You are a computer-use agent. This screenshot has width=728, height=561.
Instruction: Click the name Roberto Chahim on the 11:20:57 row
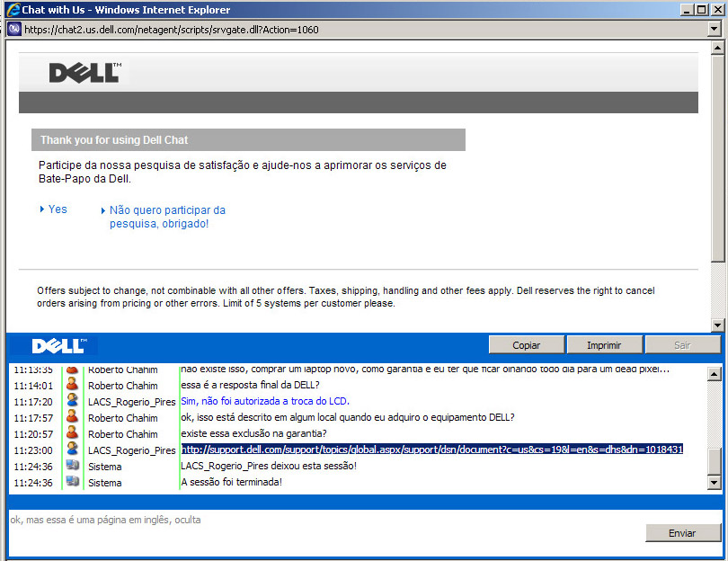tap(122, 434)
